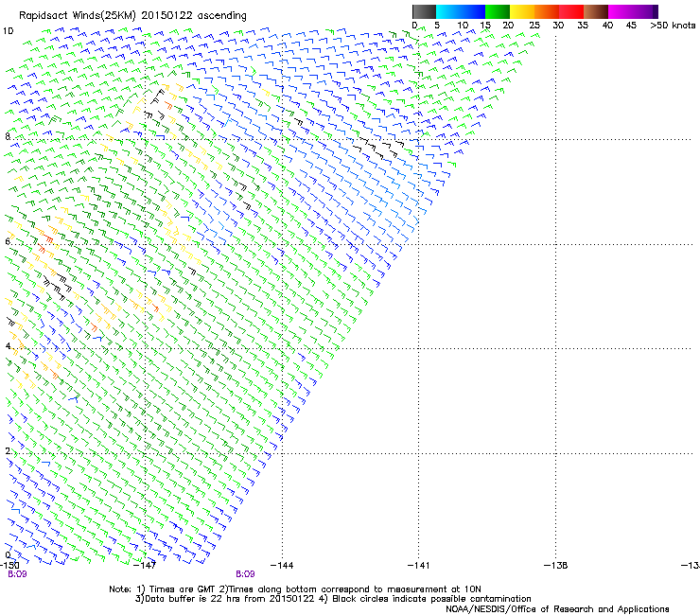Click the note line 'Times are GMT'
Viewport: 700px width, 615px height.
[x=183, y=589]
